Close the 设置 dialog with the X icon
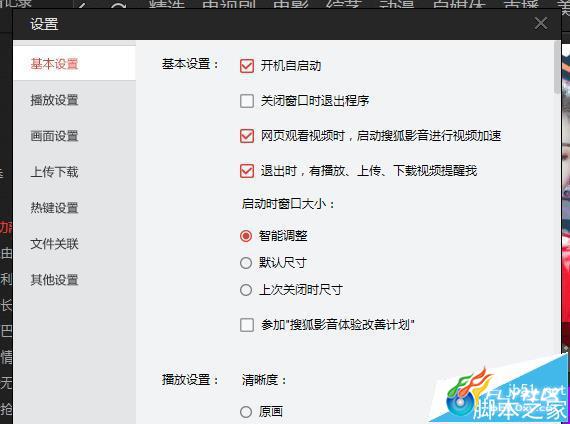The height and width of the screenshot is (424, 570). pos(541,24)
